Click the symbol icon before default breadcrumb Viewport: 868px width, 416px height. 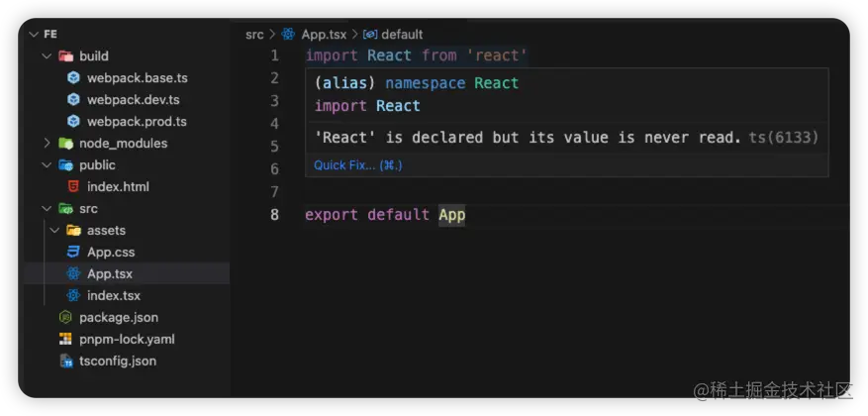[370, 35]
